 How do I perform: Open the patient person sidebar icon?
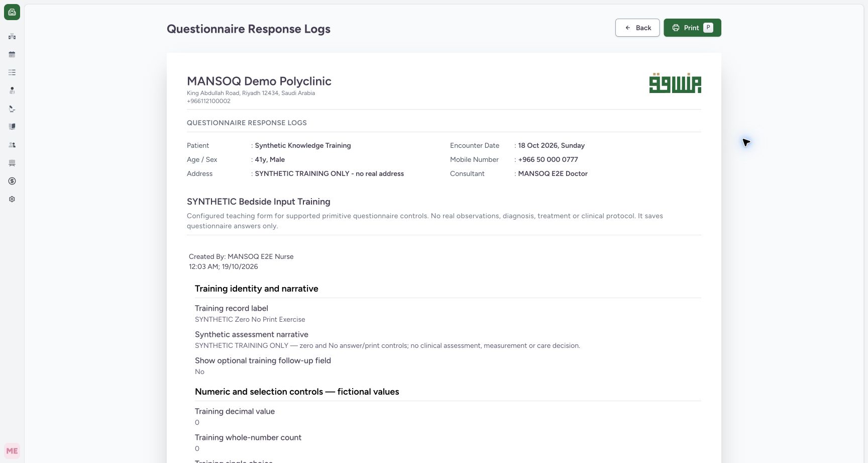[x=12, y=90]
